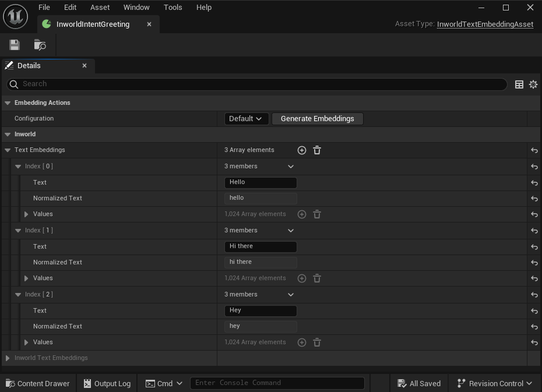The height and width of the screenshot is (392, 542).
Task: Focus the Enter Console Command field
Action: [x=277, y=383]
